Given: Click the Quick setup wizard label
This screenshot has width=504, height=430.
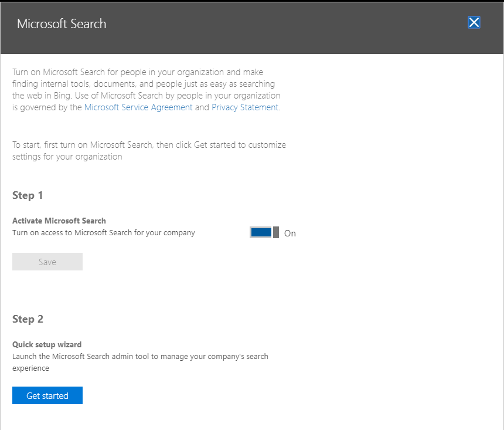Looking at the screenshot, I should (47, 344).
